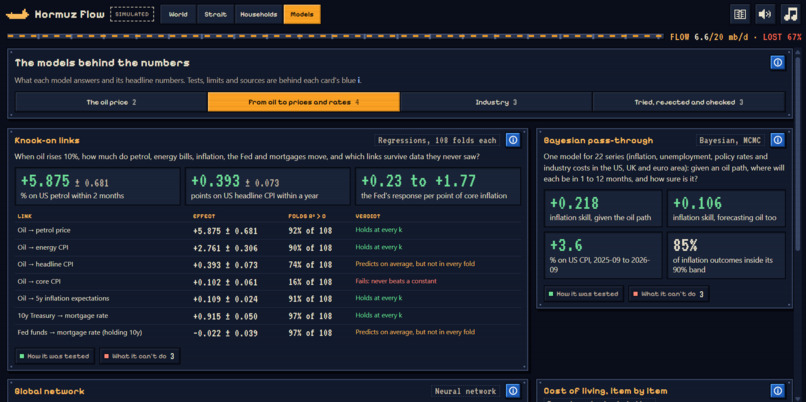Click the +0.106 inflation skill card

click(x=726, y=208)
